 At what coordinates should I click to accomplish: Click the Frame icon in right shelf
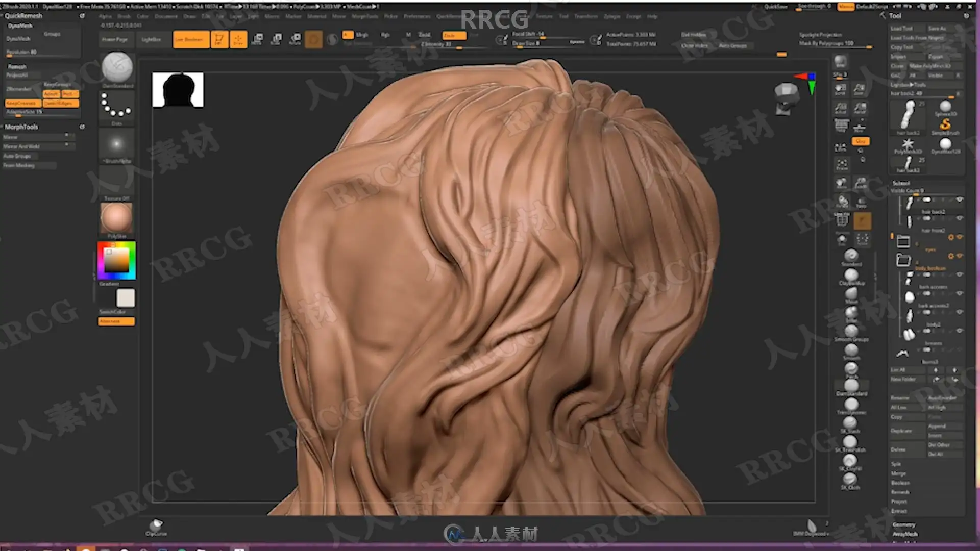coord(841,164)
